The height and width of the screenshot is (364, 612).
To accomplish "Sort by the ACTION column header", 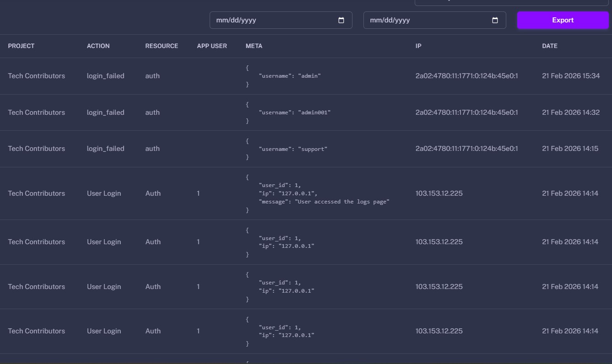I will 98,46.
